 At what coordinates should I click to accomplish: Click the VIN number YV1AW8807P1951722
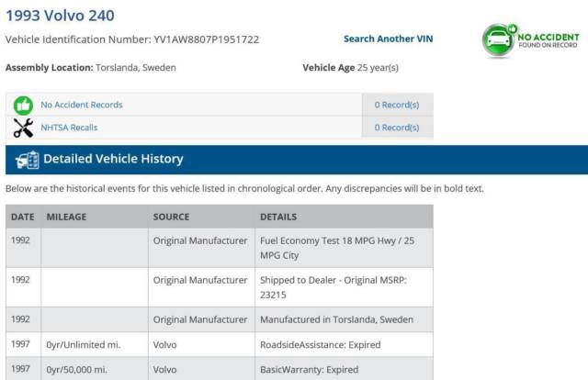pos(206,39)
